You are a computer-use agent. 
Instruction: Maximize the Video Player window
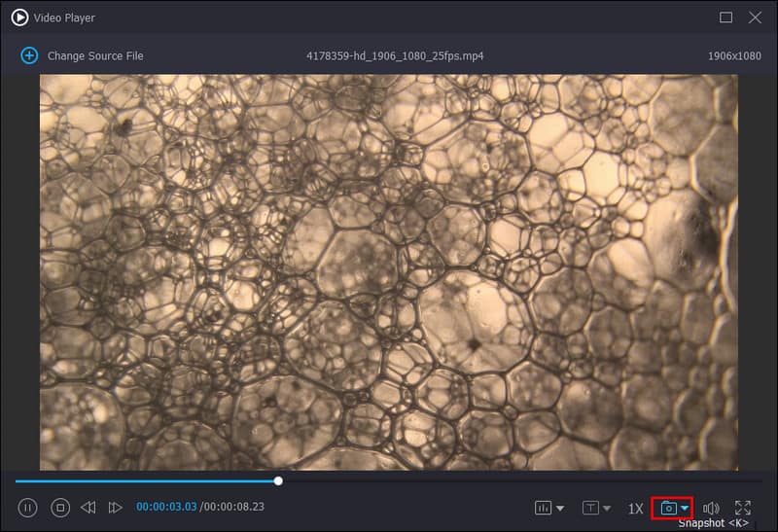(725, 18)
